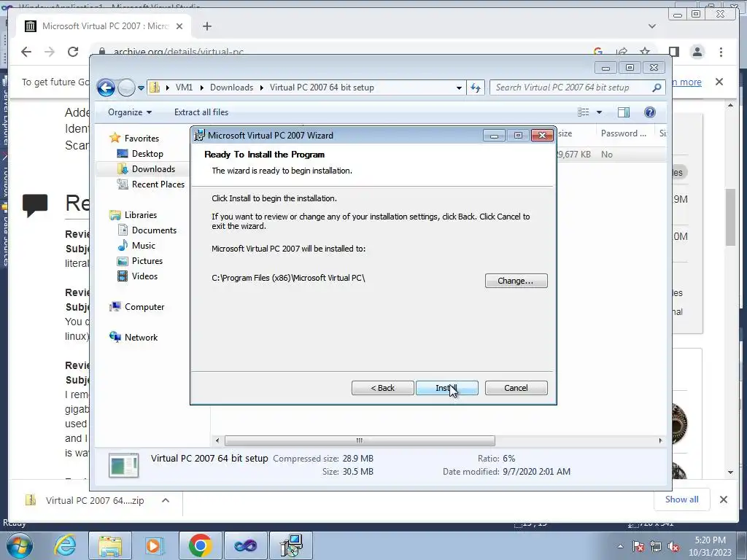Bookmark this page with star icon

coord(645,52)
